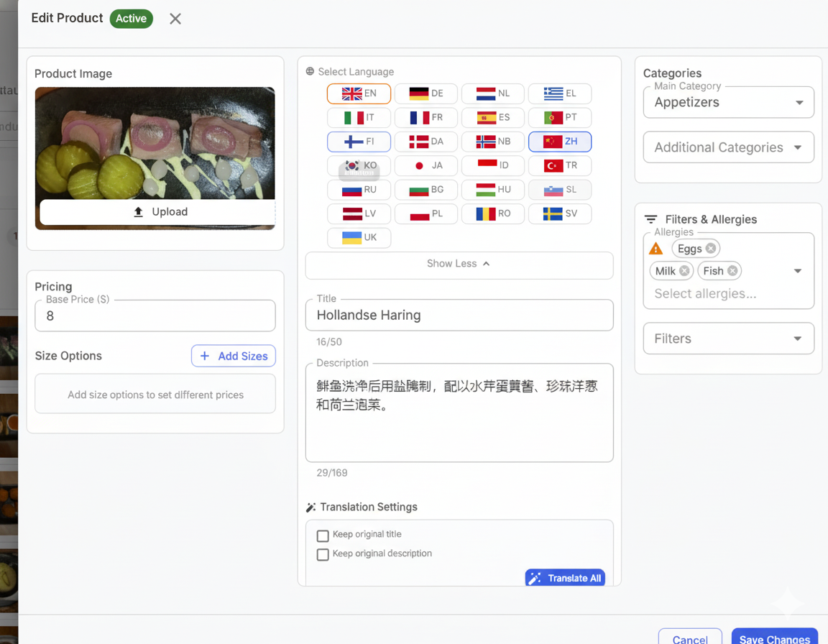Check Keep original description option

[323, 554]
